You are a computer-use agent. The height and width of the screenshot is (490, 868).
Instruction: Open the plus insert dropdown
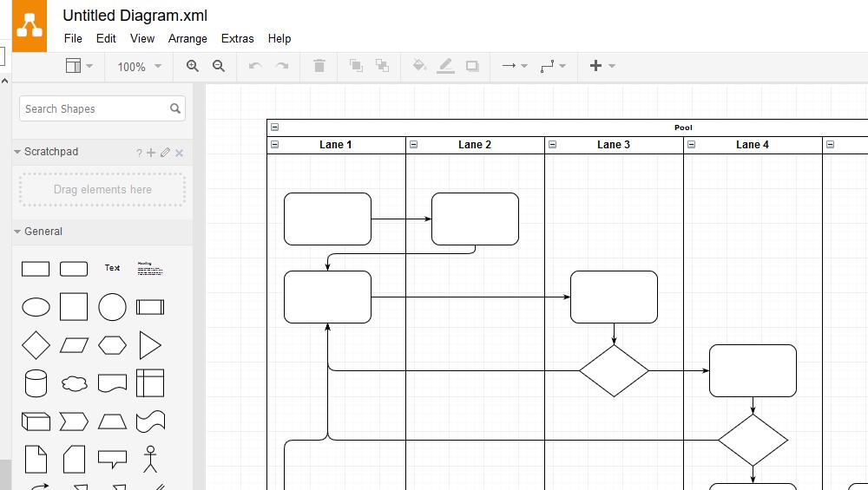602,66
